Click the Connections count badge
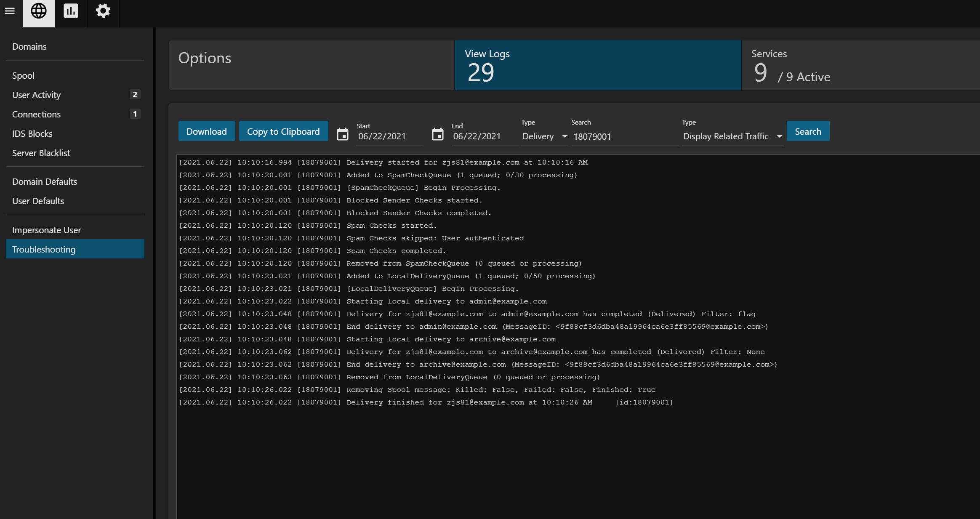 135,114
